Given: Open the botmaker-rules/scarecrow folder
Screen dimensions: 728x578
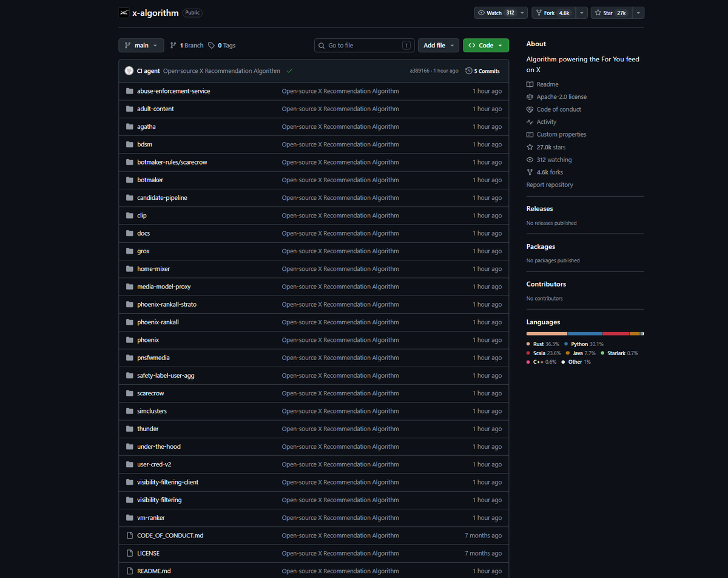Looking at the screenshot, I should click(172, 163).
